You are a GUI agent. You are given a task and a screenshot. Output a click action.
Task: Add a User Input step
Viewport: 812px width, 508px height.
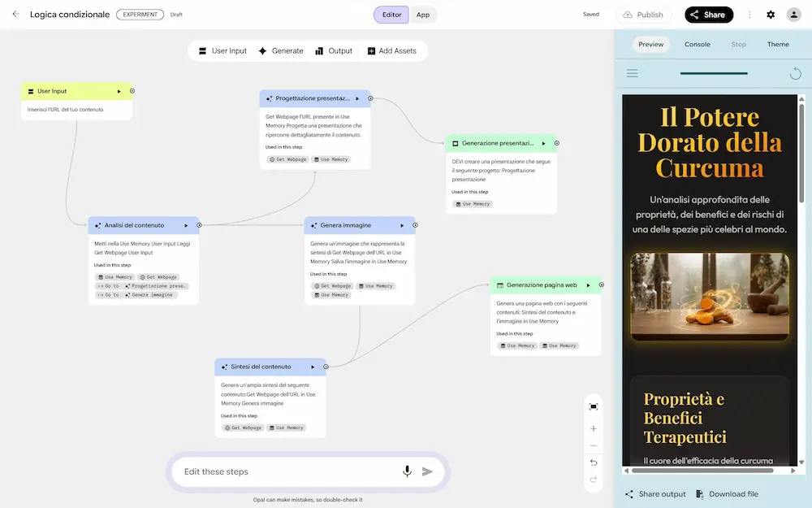[x=222, y=50]
